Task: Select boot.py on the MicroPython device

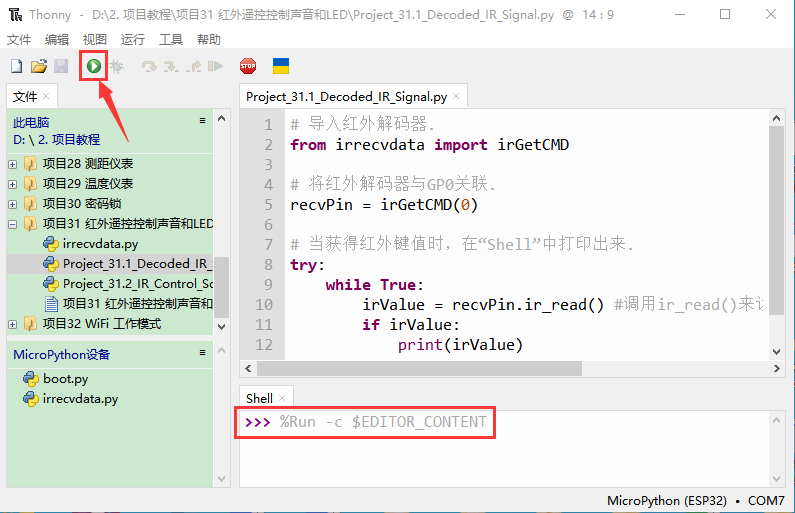Action: [65, 379]
